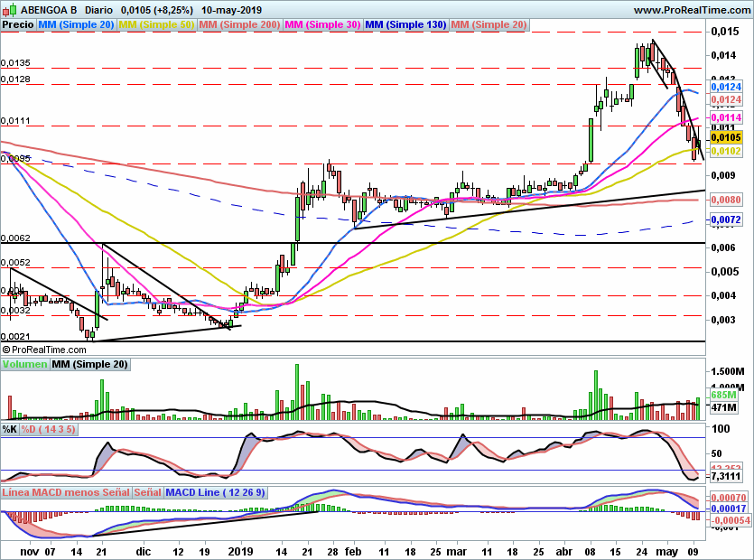Image resolution: width=754 pixels, height=560 pixels.
Task: Click the 0,015 price scale label
Action: point(725,32)
